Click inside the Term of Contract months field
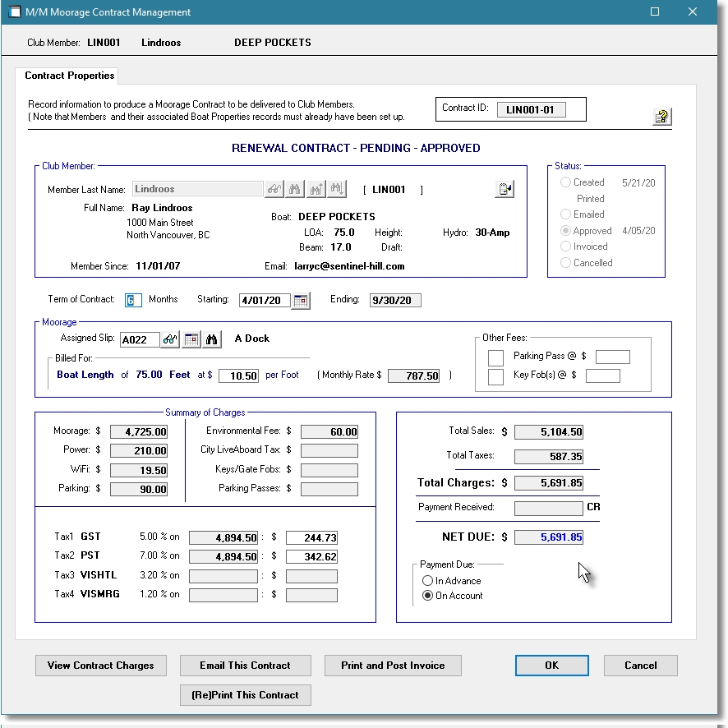 (x=132, y=299)
